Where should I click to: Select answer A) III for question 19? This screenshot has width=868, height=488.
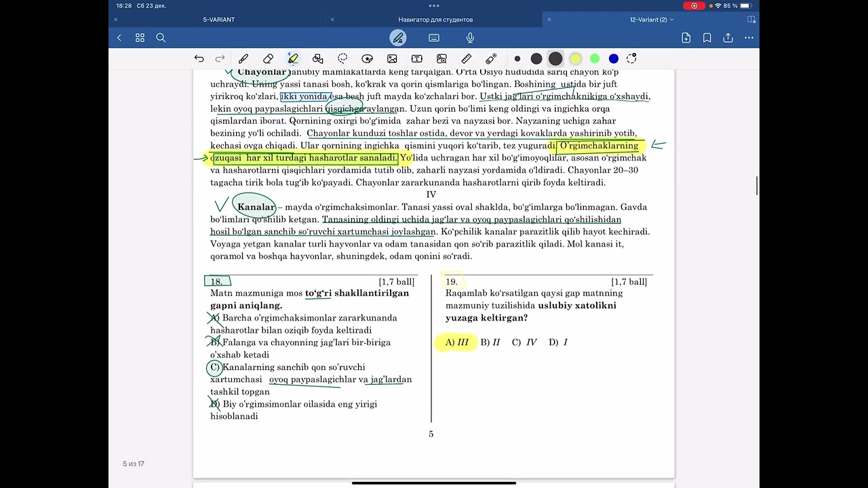coord(457,342)
